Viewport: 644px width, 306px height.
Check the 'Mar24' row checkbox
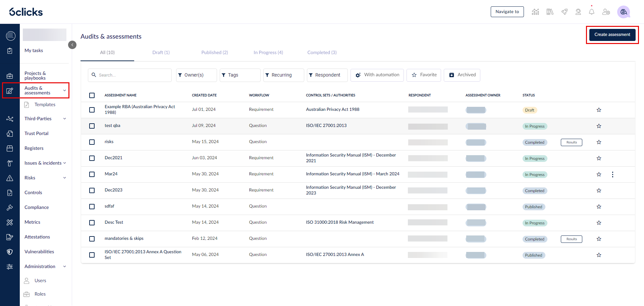tap(92, 174)
